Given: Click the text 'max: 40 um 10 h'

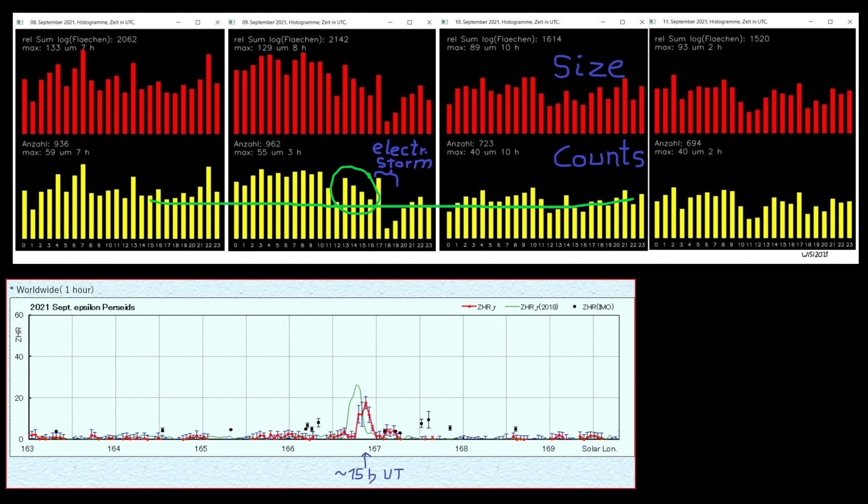Looking at the screenshot, I should pos(483,152).
